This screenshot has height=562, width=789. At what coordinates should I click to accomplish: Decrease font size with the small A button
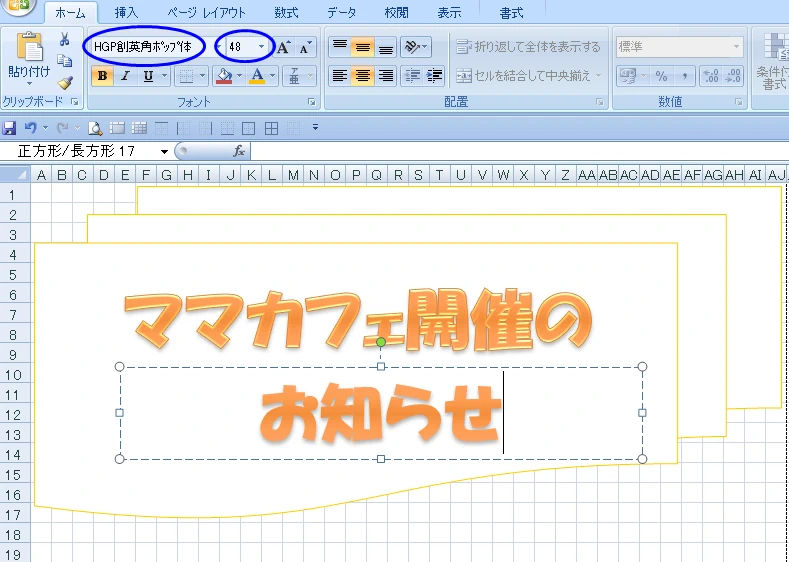click(x=305, y=47)
